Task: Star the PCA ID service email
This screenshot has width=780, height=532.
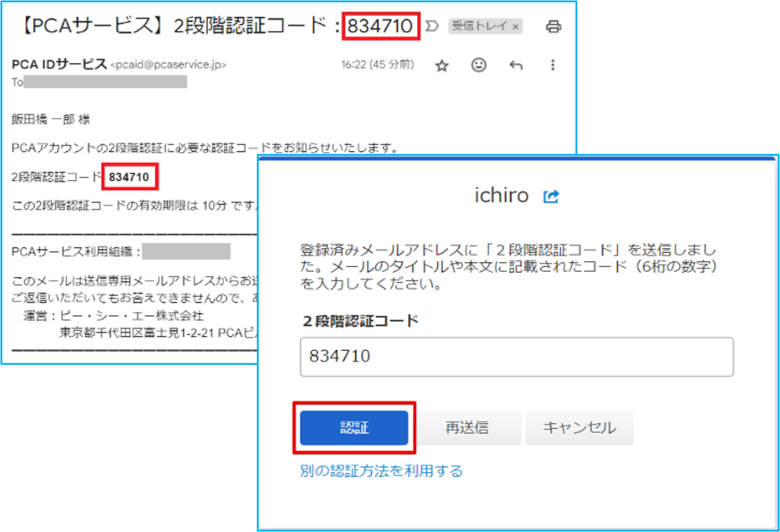Action: click(442, 66)
